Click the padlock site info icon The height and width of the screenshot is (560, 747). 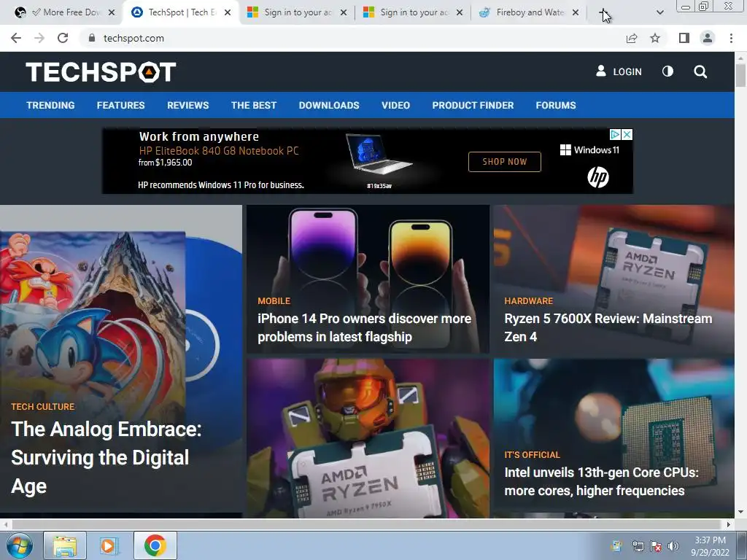coord(91,38)
